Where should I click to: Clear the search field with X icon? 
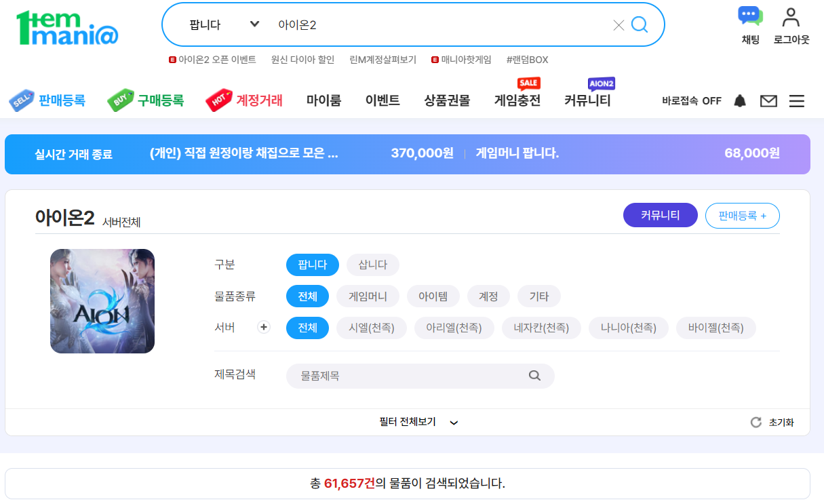click(619, 25)
